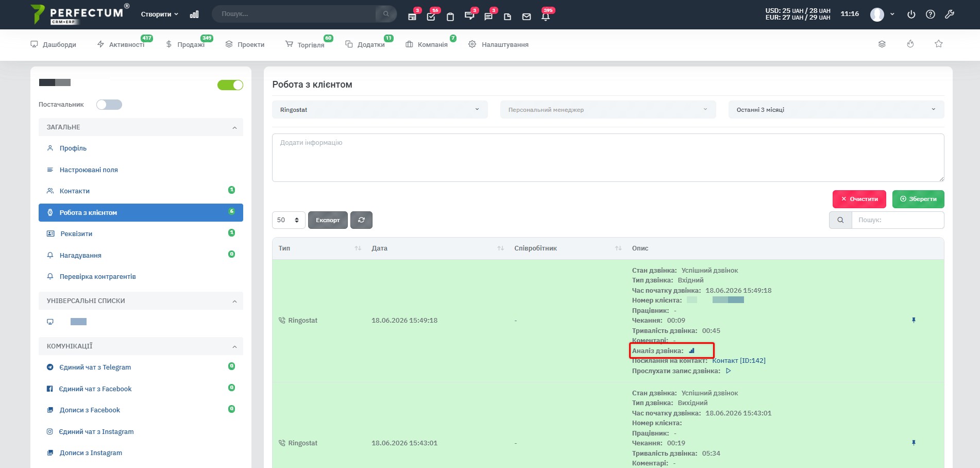Click the red Очистити button

(859, 199)
